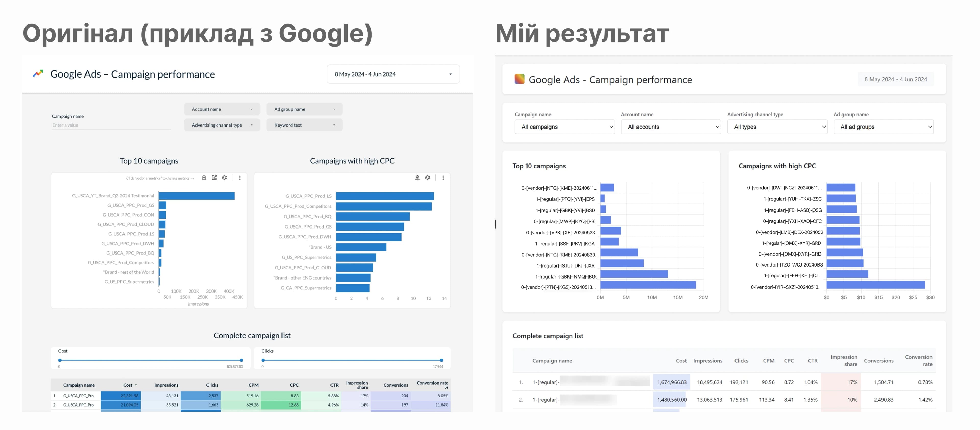Viewport: 980px width, 430px height.
Task: Open the All ad groups dropdown
Action: tap(883, 127)
